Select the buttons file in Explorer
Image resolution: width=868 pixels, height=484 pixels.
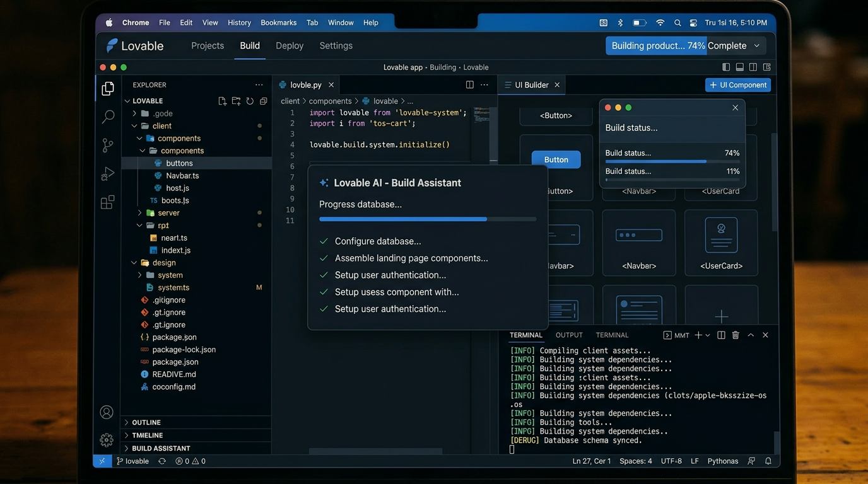pyautogui.click(x=179, y=163)
